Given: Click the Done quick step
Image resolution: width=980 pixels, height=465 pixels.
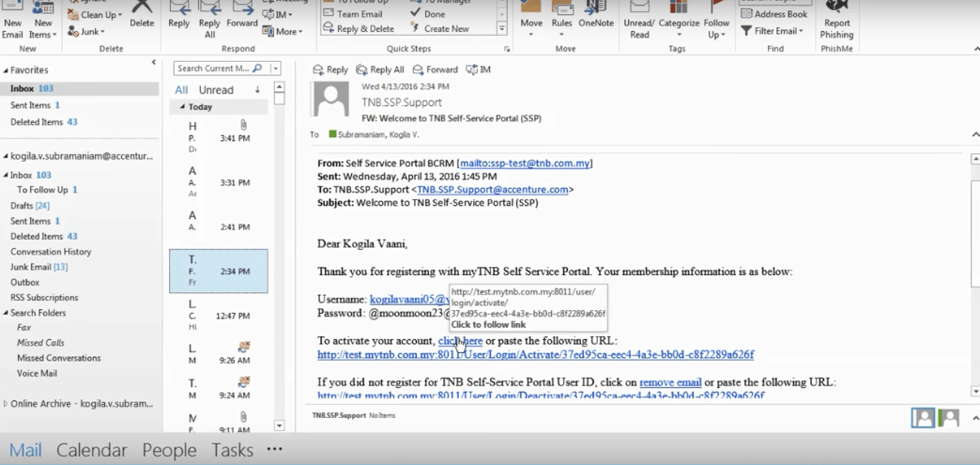Looking at the screenshot, I should pyautogui.click(x=428, y=14).
